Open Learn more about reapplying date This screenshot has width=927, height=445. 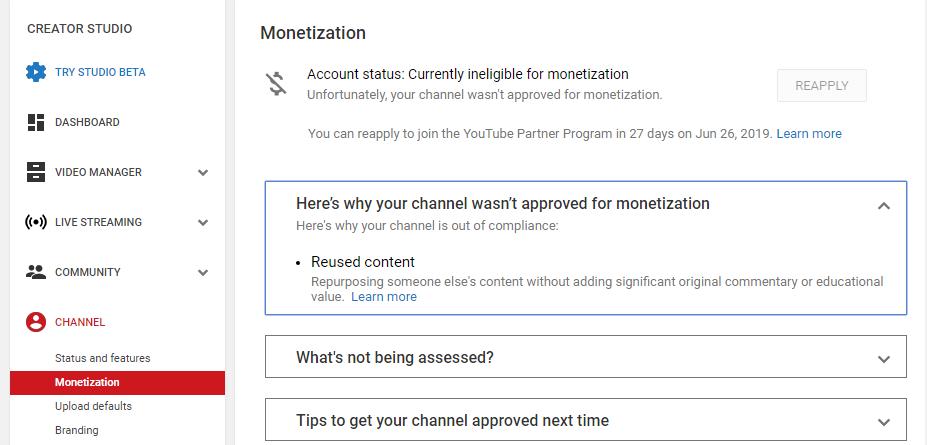[x=809, y=134]
